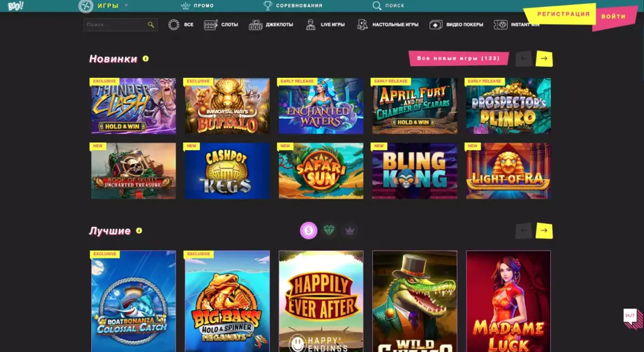Toggle the diamond filter in Лучшие
This screenshot has width=644, height=352.
click(330, 231)
